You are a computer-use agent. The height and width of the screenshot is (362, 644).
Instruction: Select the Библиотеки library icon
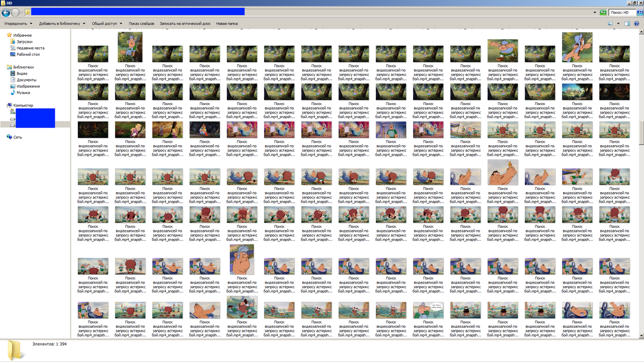pos(9,67)
